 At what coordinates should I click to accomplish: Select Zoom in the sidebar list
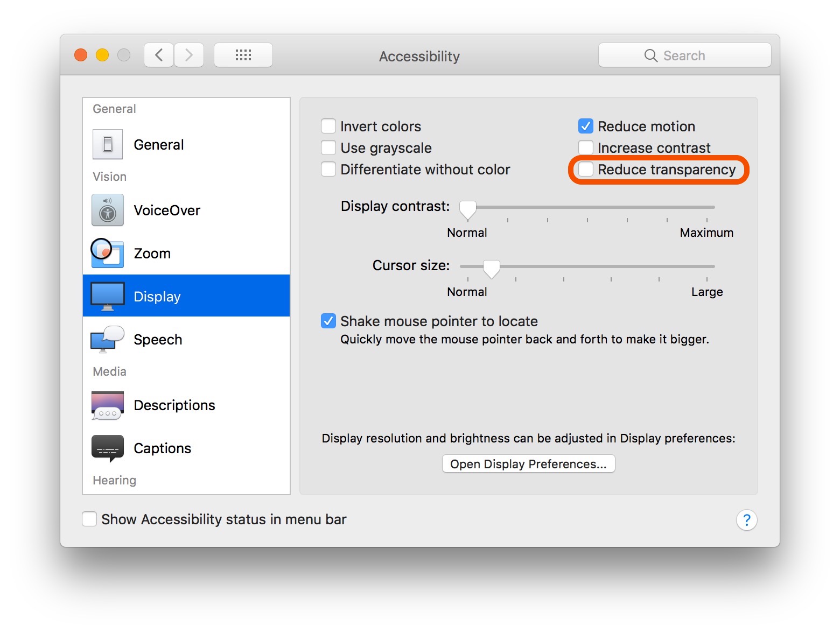[x=186, y=253]
